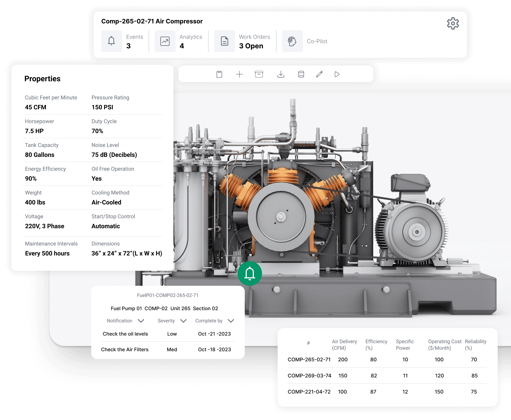Click the COMP-269-03-74 table row
This screenshot has width=511, height=420.
click(387, 376)
